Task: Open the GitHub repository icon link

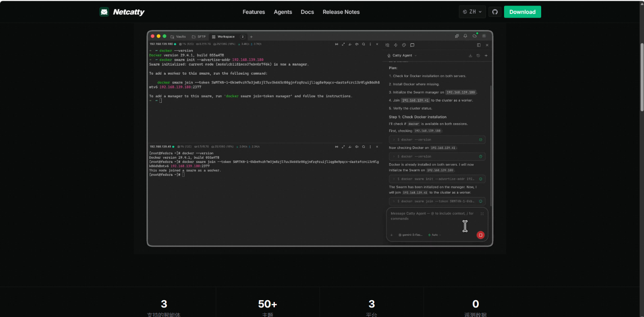Action: 495,12
